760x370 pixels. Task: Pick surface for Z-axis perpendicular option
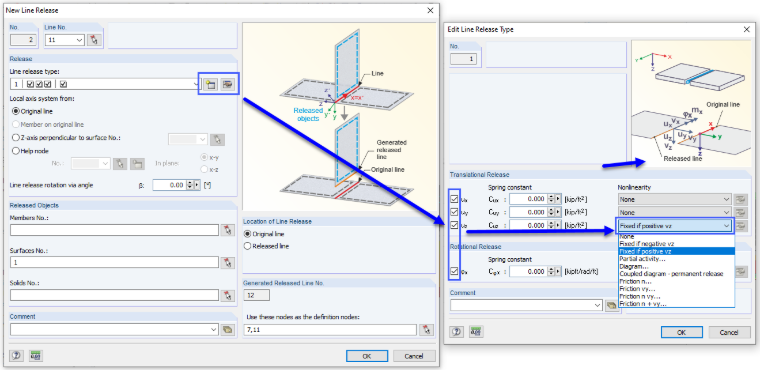click(218, 139)
